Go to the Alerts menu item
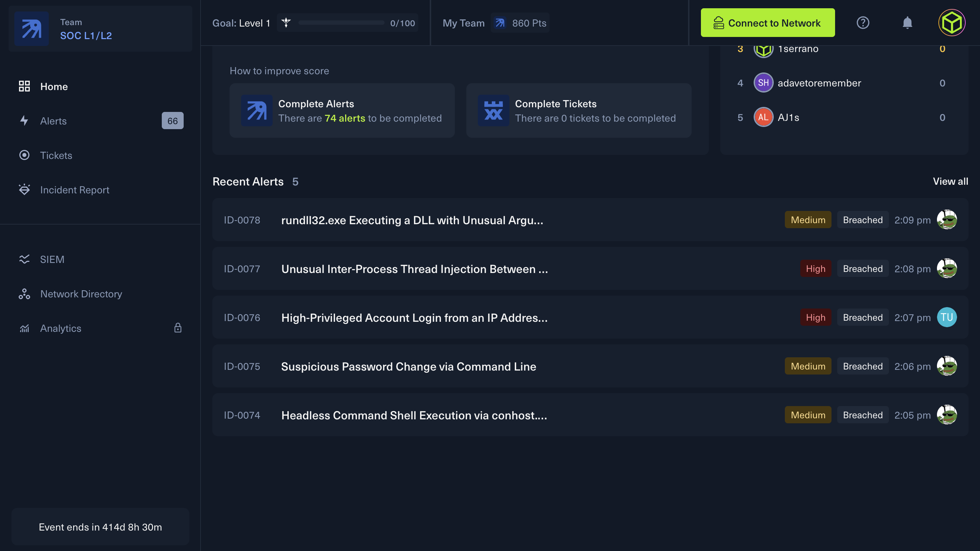This screenshot has width=980, height=551. coord(54,121)
